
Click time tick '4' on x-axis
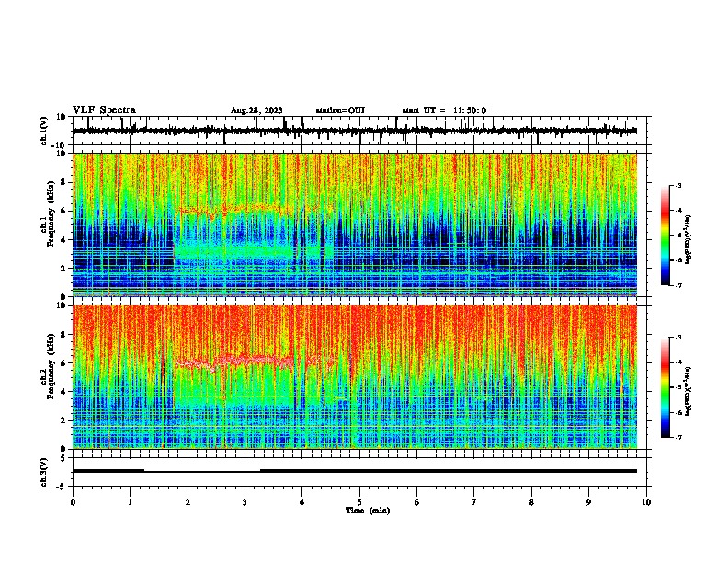click(302, 502)
